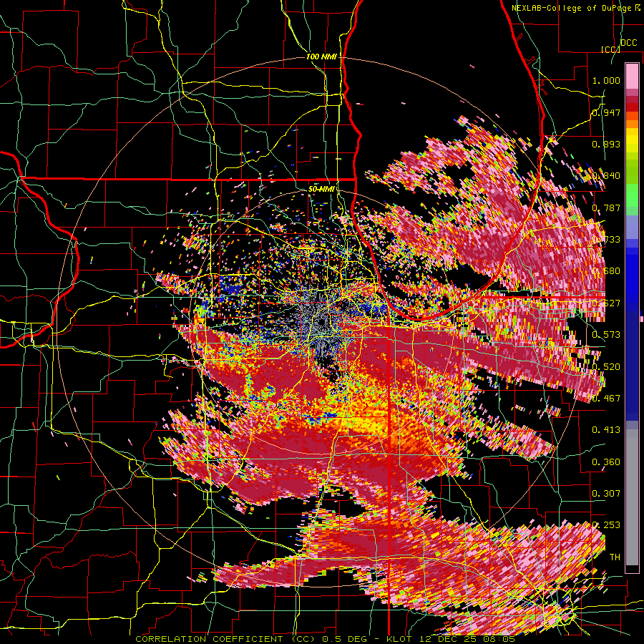The image size is (644, 644).
Task: Click the 0.893 legend value
Action: point(606,144)
